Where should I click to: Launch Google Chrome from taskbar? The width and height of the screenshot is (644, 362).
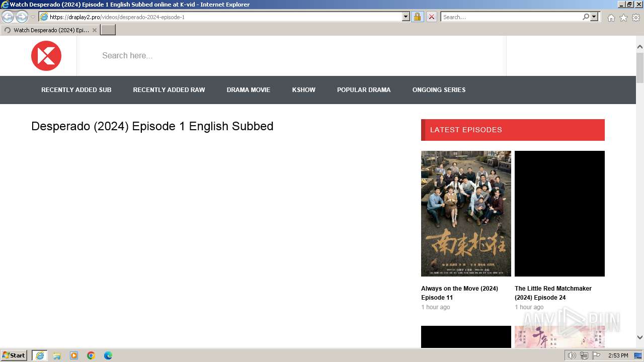tap(91, 355)
